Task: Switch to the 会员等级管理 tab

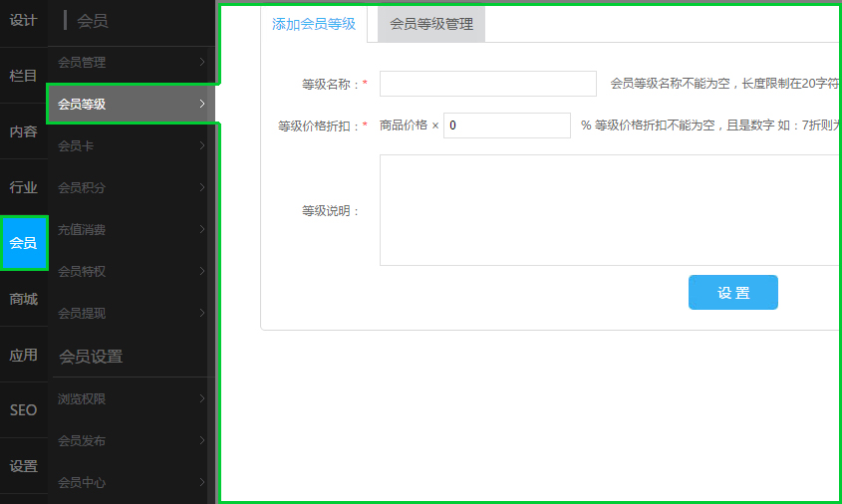Action: 431,24
